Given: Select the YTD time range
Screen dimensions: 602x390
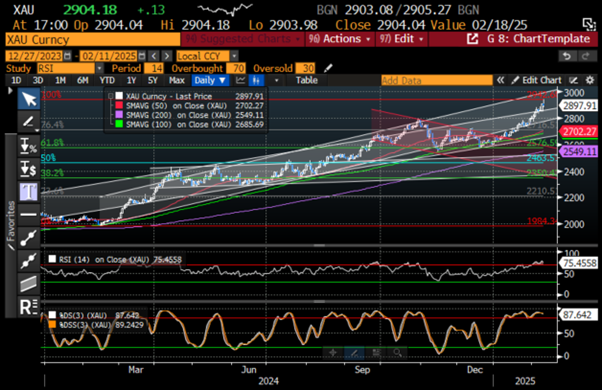Looking at the screenshot, I should coord(107,80).
